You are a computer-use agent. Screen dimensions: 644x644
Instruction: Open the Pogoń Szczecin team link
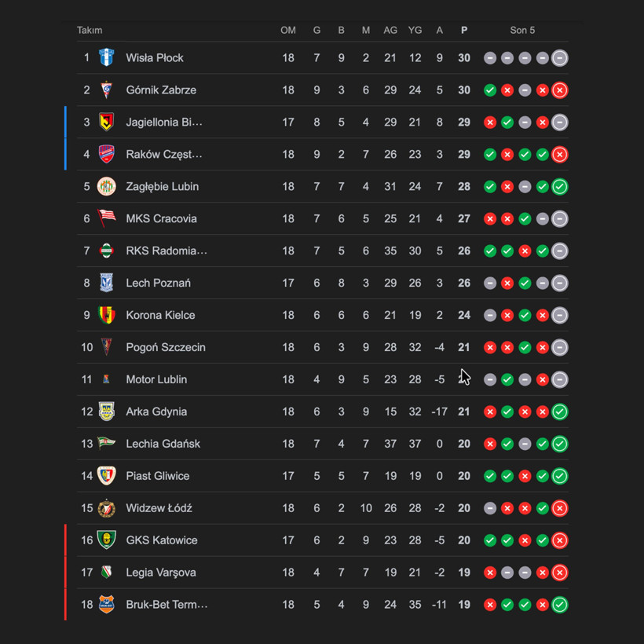point(166,347)
